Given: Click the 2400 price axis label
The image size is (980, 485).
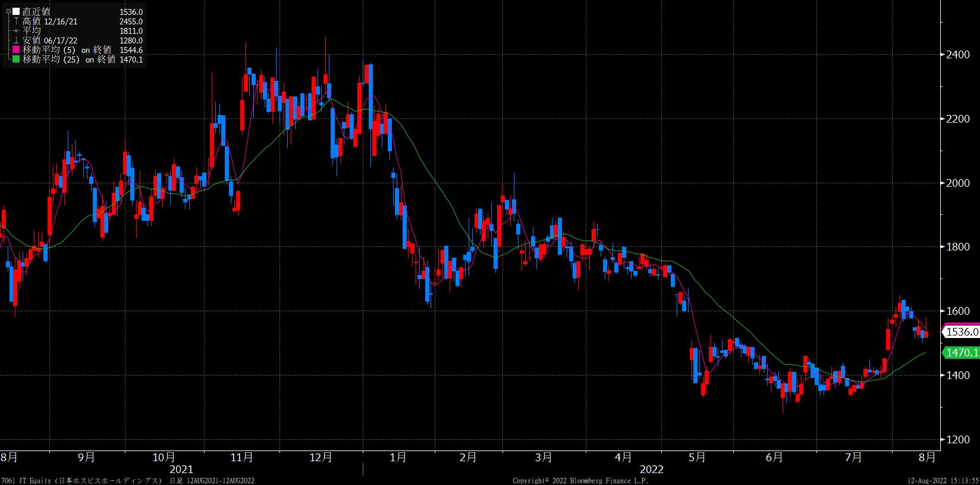Looking at the screenshot, I should [x=957, y=55].
